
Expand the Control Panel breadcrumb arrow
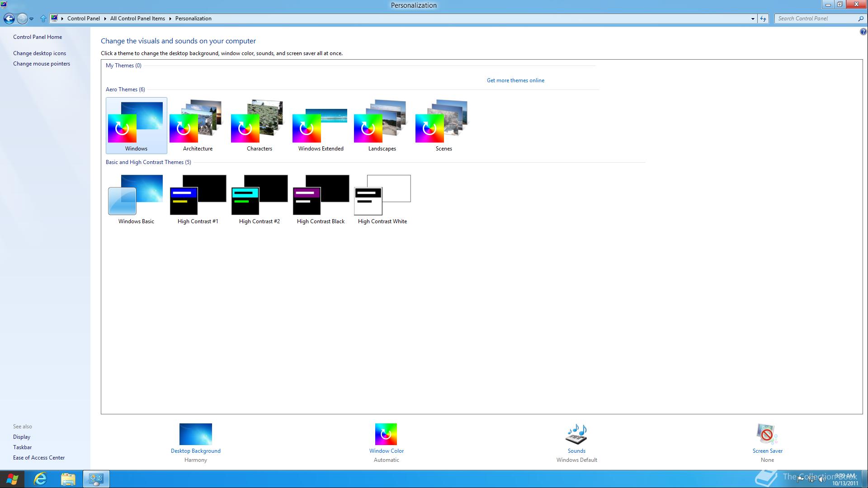105,19
